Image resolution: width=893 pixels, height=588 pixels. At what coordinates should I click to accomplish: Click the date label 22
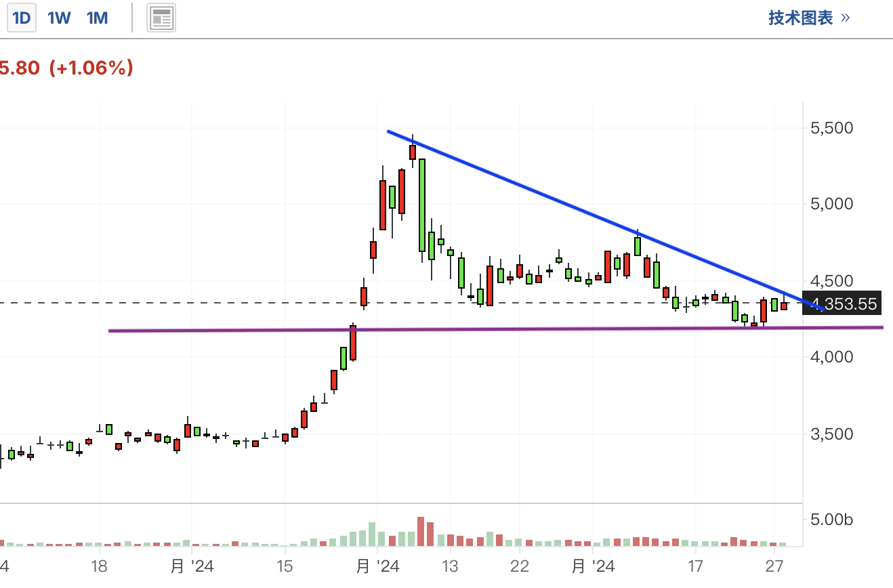click(x=519, y=566)
